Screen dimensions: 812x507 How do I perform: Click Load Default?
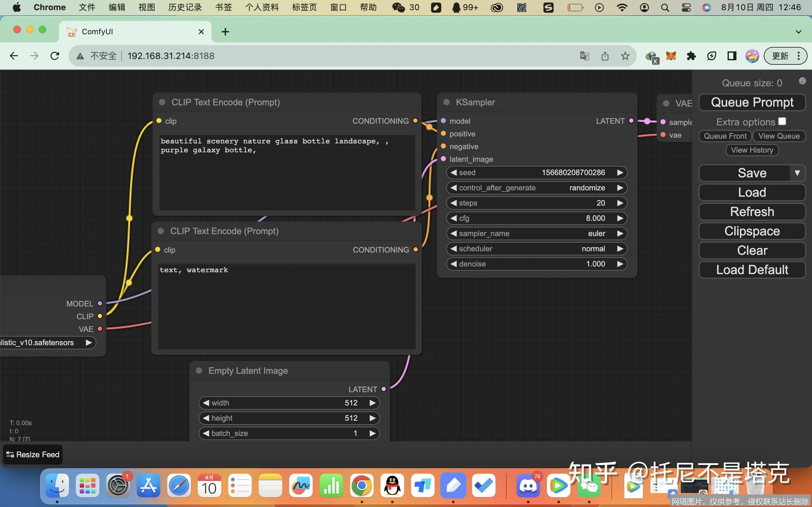coord(752,270)
